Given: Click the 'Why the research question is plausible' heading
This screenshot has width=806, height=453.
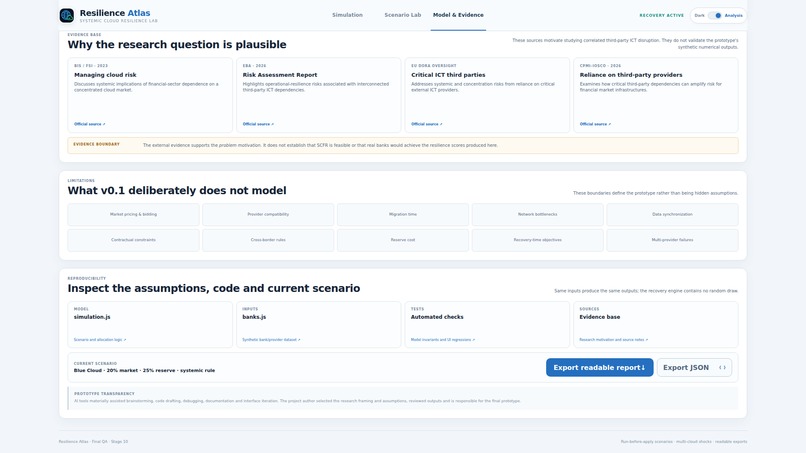Looking at the screenshot, I should tap(177, 45).
